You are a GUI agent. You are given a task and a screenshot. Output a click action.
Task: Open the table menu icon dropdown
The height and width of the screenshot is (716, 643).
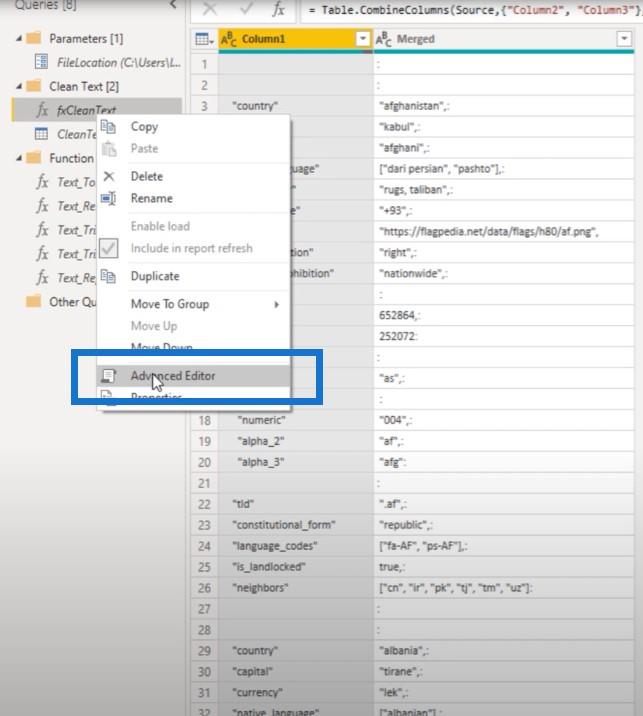(204, 39)
